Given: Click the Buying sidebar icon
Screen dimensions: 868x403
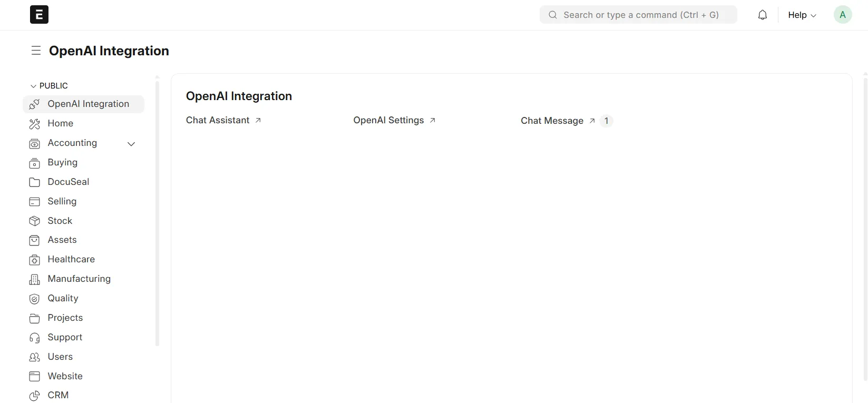Looking at the screenshot, I should pos(34,163).
